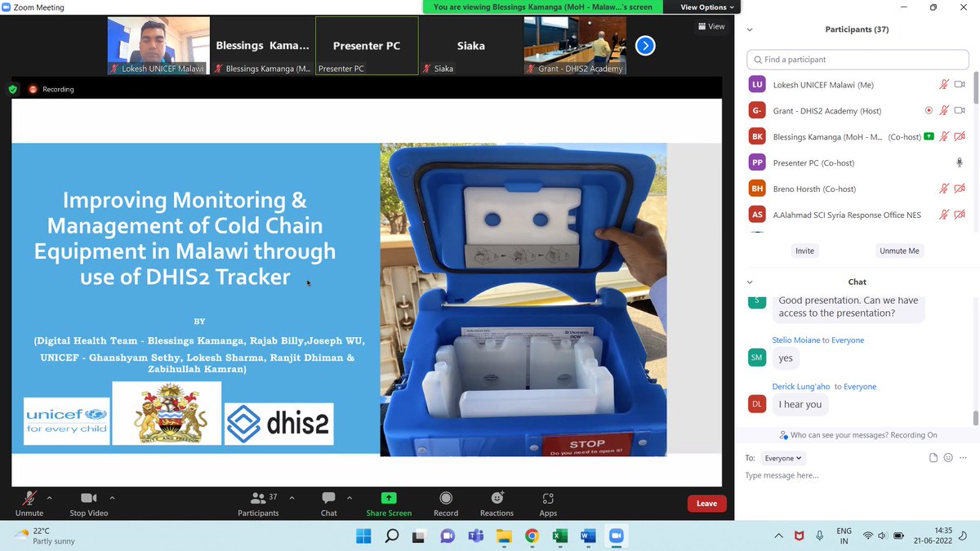
Task: Unmute the microphone in Zoom toolbar
Action: click(x=29, y=503)
